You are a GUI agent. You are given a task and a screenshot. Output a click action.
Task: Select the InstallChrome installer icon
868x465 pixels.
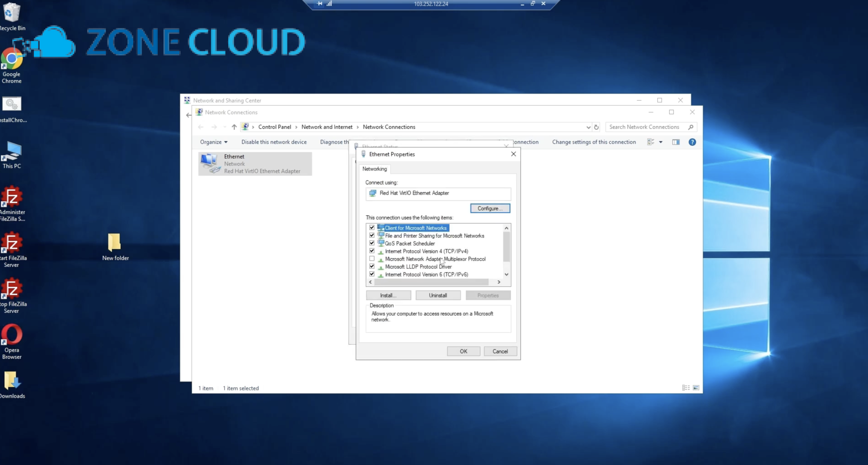(12, 110)
